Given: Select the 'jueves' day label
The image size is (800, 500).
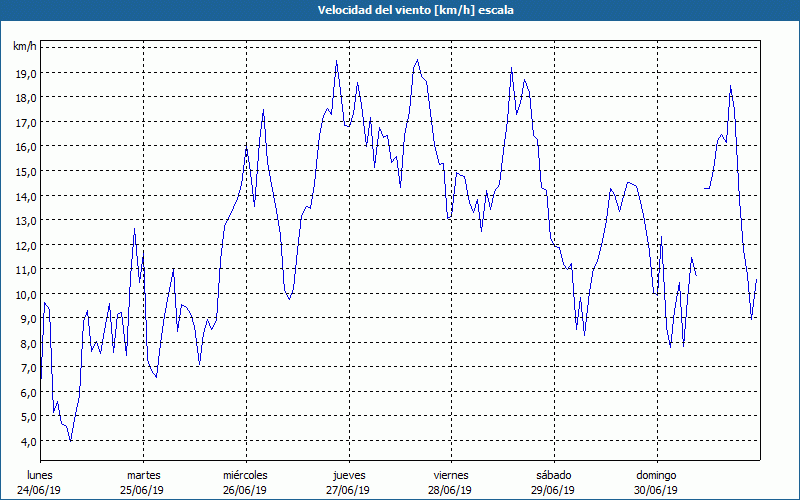Looking at the screenshot, I should pos(349,476).
